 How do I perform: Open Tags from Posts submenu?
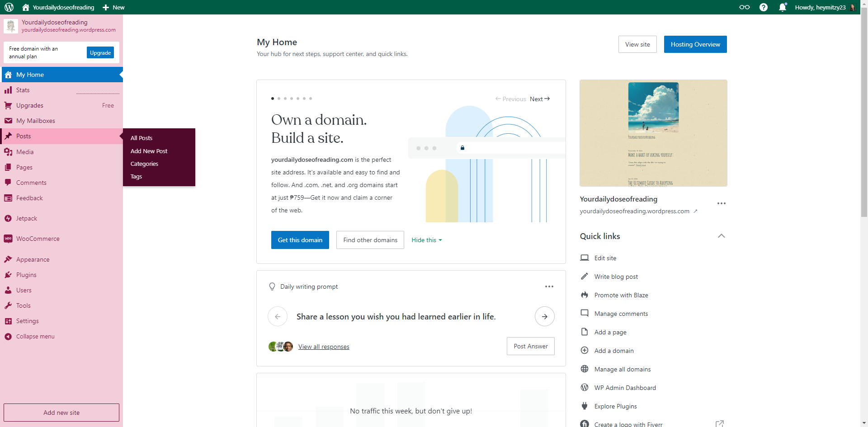136,176
